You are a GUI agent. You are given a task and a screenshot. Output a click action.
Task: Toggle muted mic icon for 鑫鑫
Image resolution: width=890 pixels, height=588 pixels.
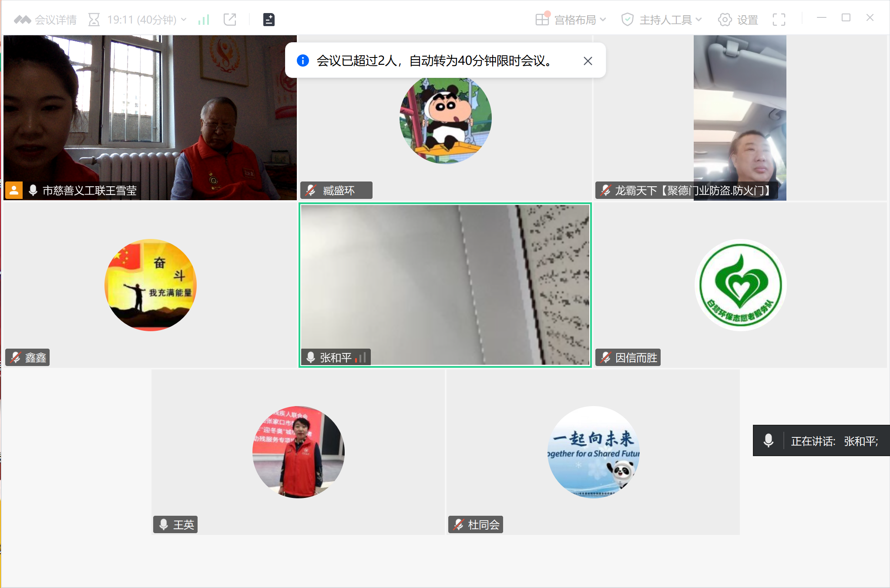[16, 357]
